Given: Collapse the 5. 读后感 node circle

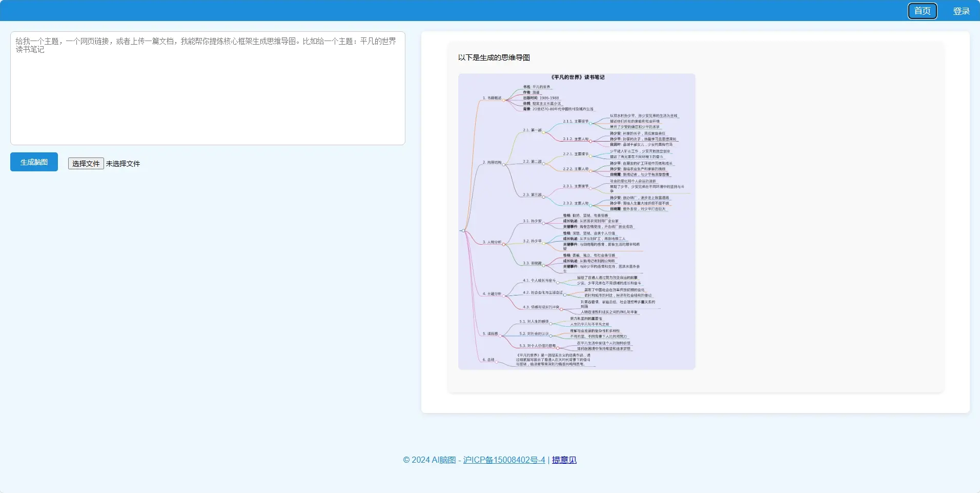Looking at the screenshot, I should tap(501, 336).
